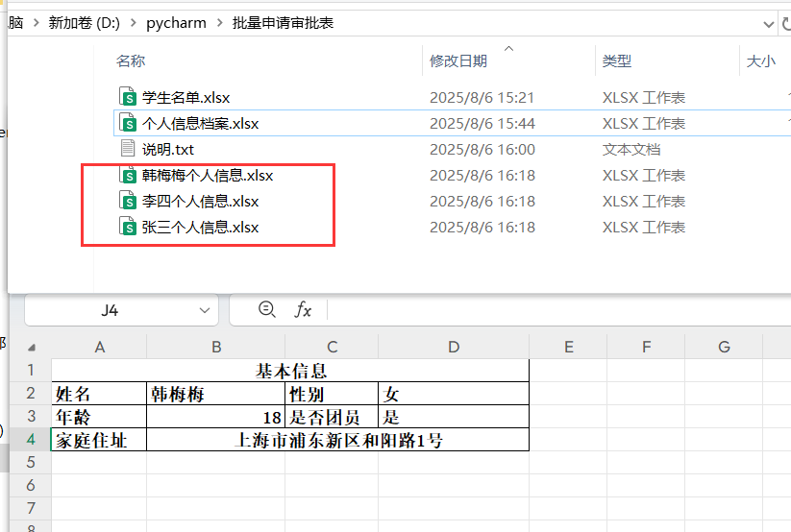Screen dimensions: 791x532
Task: Click the zoom magnifier icon in formula bar
Action: (x=266, y=309)
